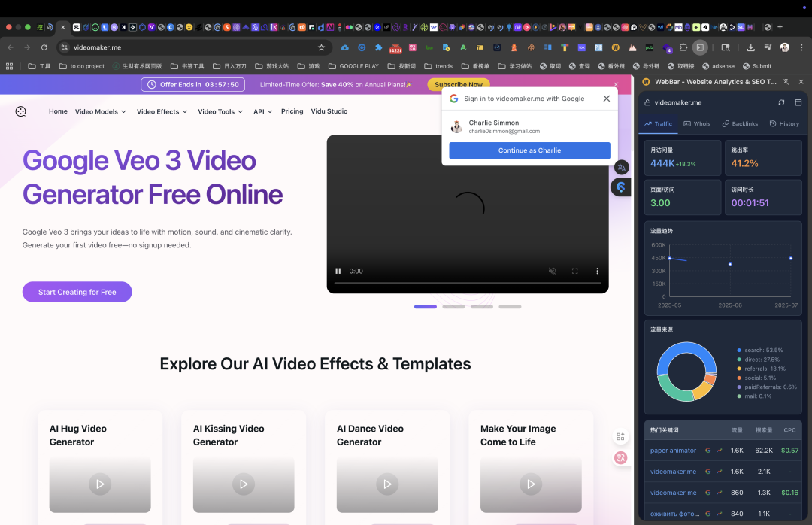Viewport: 812px width, 525px height.
Task: Click the paper animator keyword link
Action: [x=673, y=451]
